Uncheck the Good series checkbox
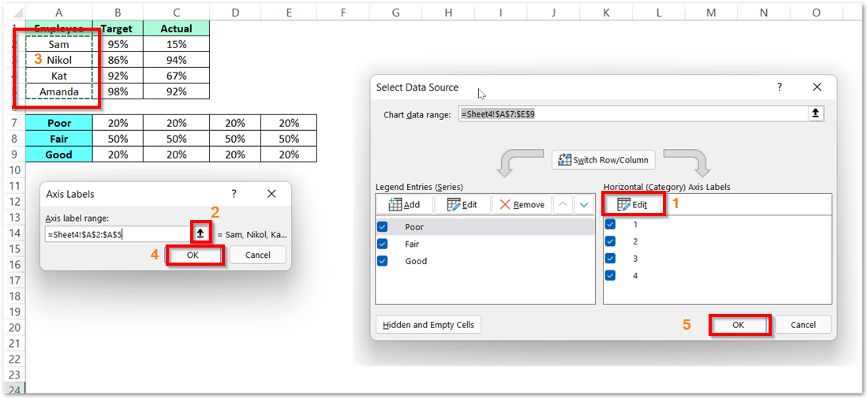Screen dimensions: 868x399 [383, 261]
